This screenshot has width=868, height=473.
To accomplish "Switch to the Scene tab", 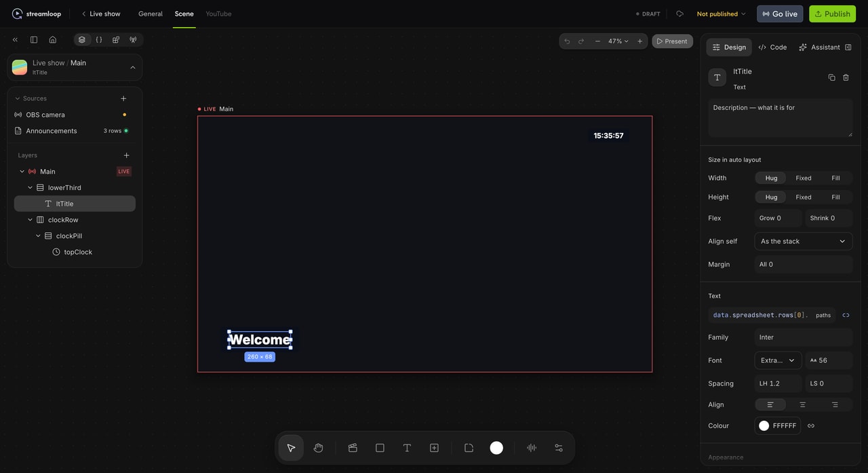I will click(184, 14).
